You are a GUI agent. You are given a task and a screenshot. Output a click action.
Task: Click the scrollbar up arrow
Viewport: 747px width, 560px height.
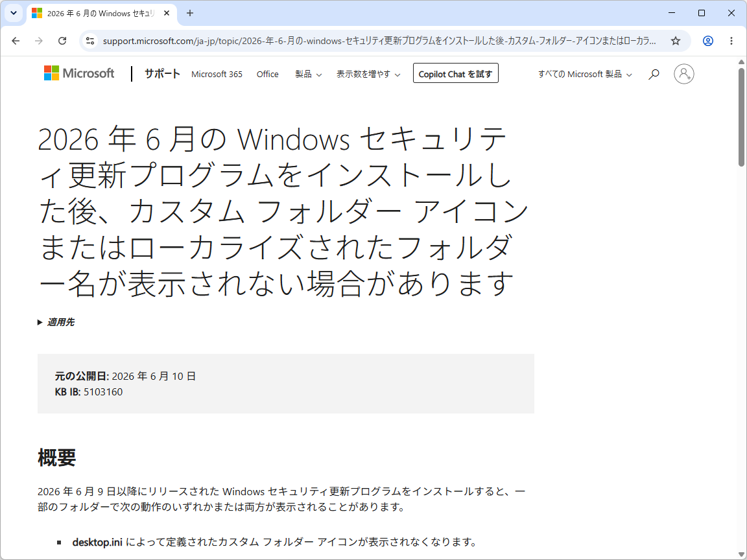(x=741, y=62)
